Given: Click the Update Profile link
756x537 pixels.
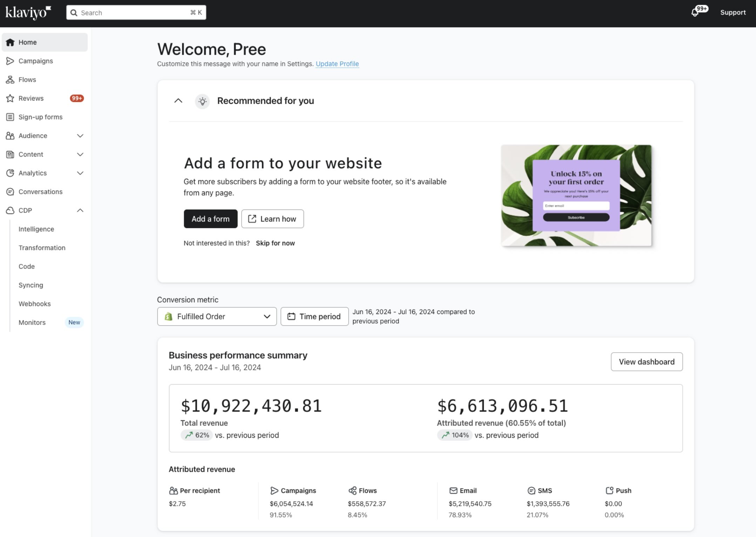Looking at the screenshot, I should (337, 64).
